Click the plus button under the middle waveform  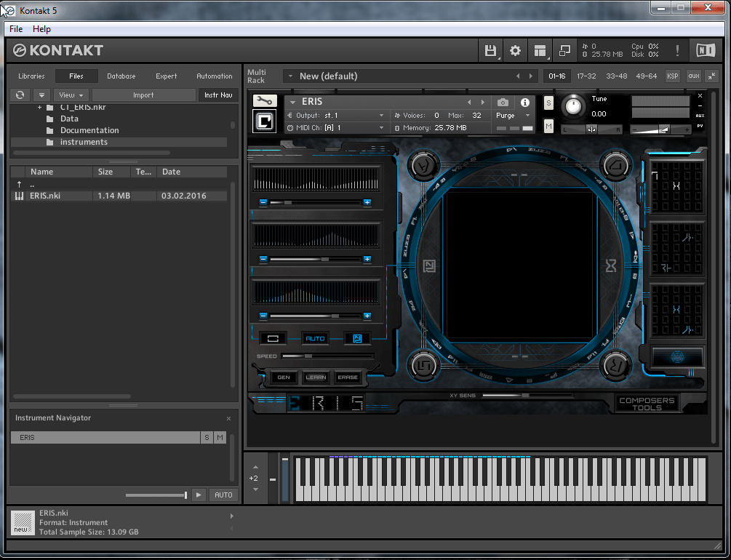tap(367, 259)
